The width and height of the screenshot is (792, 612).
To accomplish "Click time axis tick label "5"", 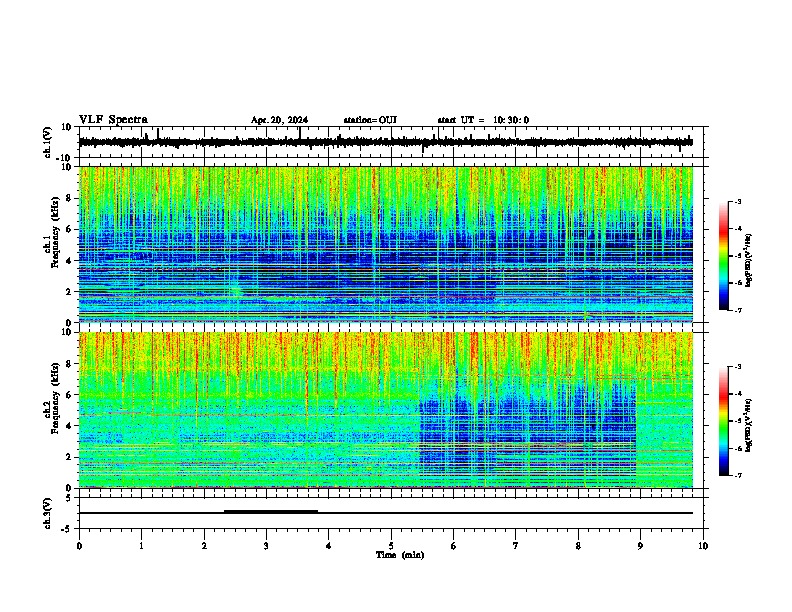I will [x=391, y=546].
